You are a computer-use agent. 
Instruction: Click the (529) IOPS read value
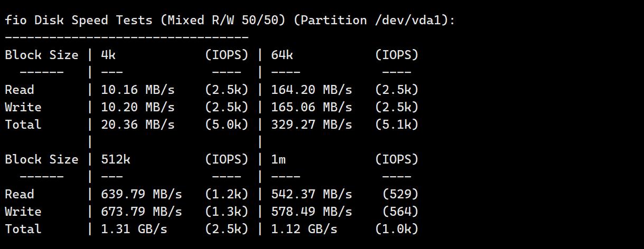tap(400, 194)
